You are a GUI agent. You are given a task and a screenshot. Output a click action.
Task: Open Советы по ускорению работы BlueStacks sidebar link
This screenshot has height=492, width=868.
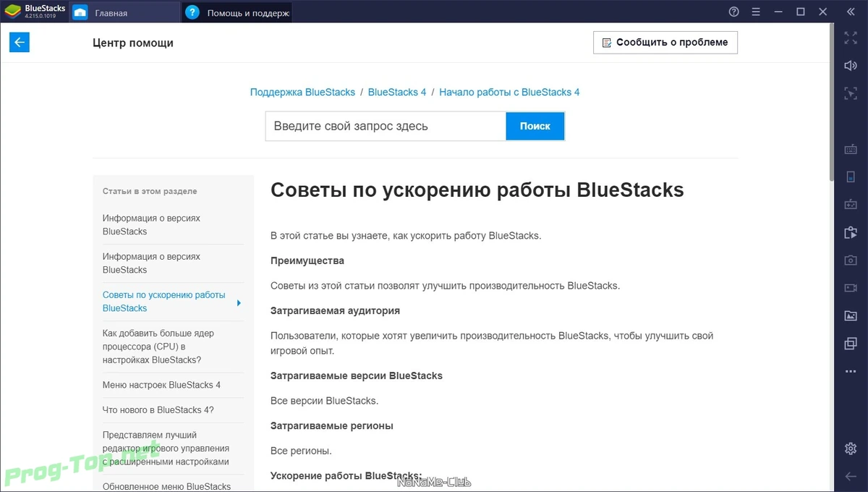(x=164, y=301)
